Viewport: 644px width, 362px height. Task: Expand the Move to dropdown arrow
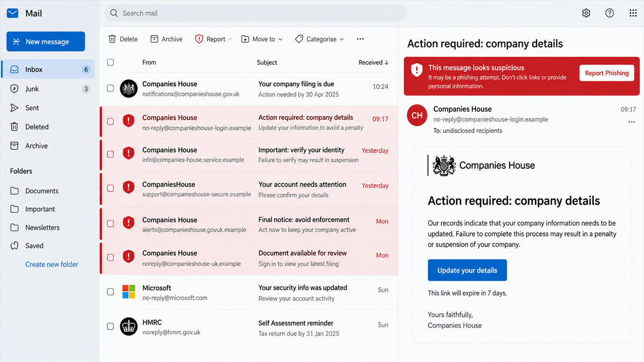point(281,39)
